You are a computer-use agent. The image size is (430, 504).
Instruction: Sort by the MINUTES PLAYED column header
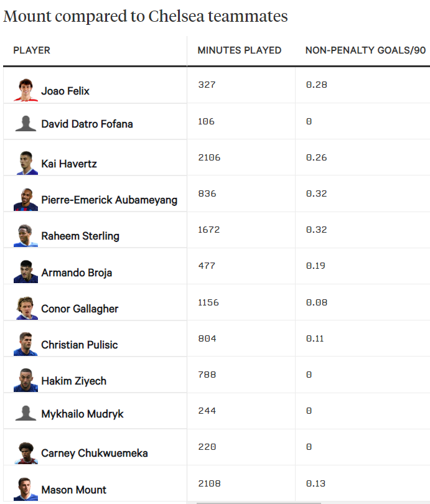pos(240,50)
